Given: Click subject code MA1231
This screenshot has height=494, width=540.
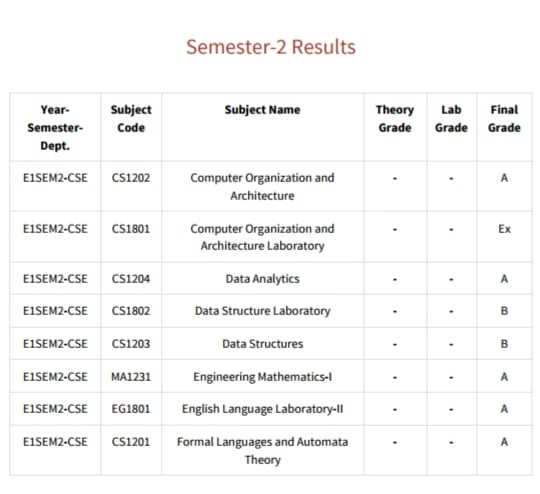Looking at the screenshot, I should click(131, 377).
